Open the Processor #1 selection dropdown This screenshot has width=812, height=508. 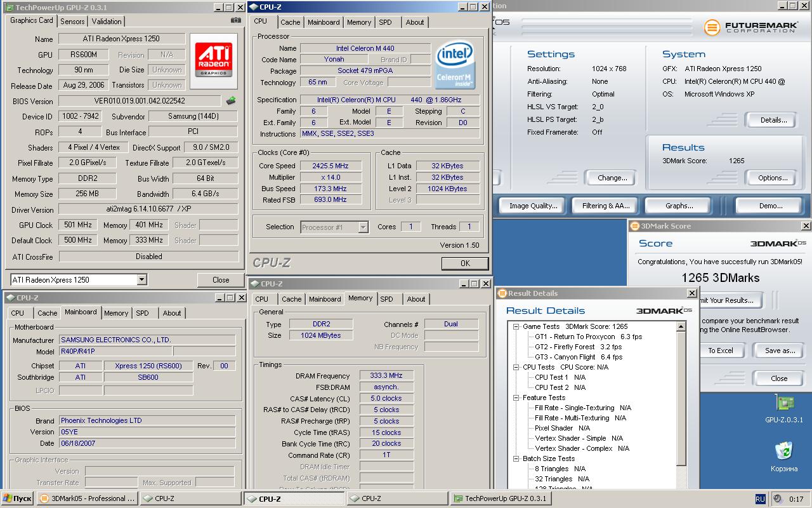pos(363,227)
